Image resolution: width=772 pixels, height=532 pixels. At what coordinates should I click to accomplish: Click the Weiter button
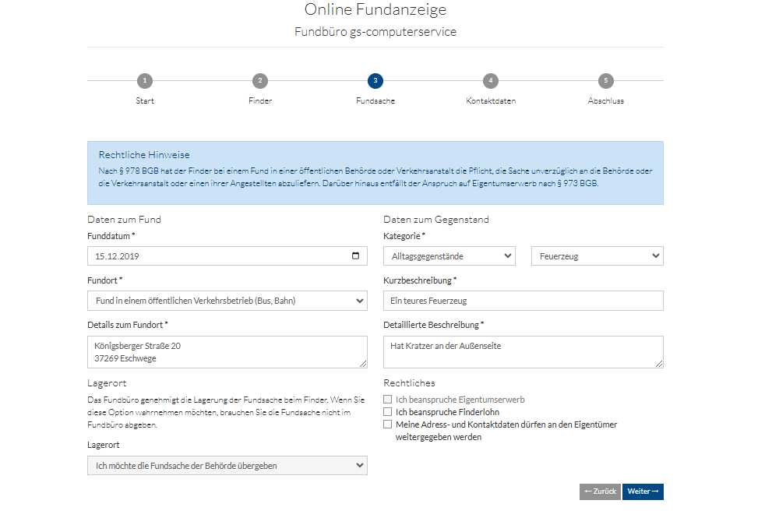(x=643, y=491)
